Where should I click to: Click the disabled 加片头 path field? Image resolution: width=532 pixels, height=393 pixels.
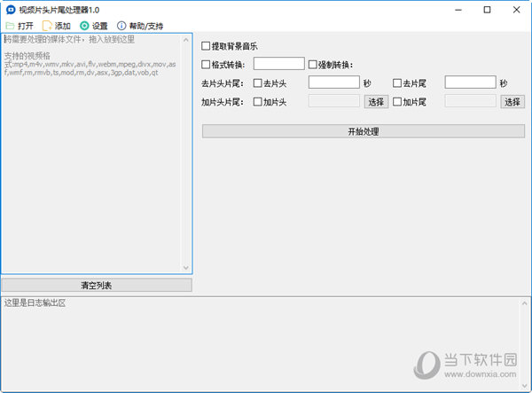coord(334,101)
